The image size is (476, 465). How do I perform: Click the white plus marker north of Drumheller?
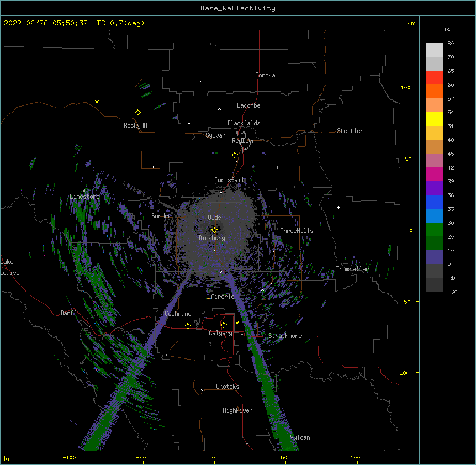pyautogui.click(x=338, y=207)
